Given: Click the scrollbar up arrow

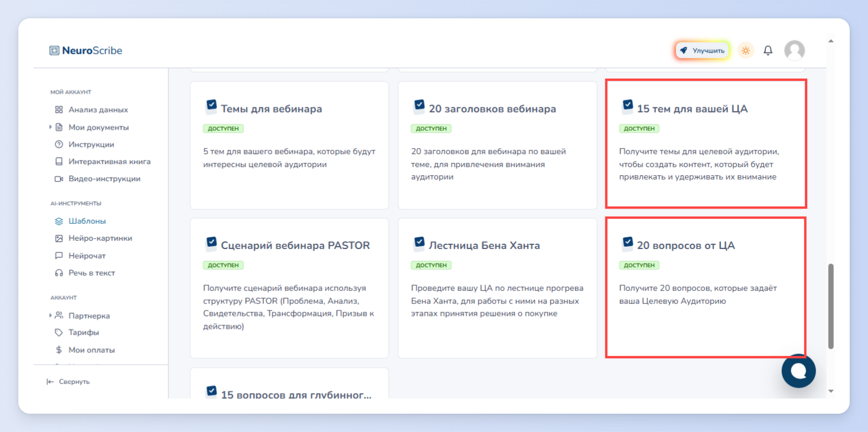Looking at the screenshot, I should [x=831, y=41].
